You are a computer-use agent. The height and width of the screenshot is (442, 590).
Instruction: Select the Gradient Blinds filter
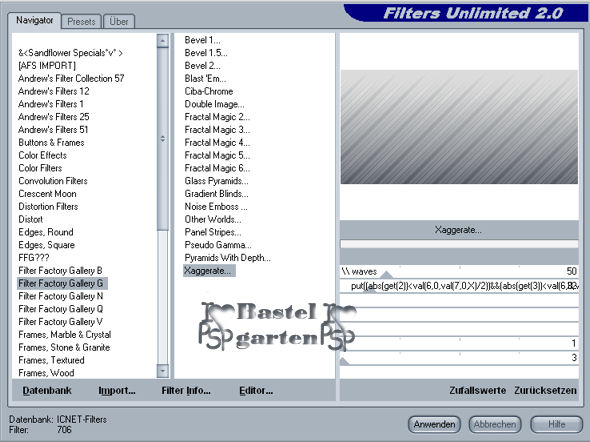point(216,194)
